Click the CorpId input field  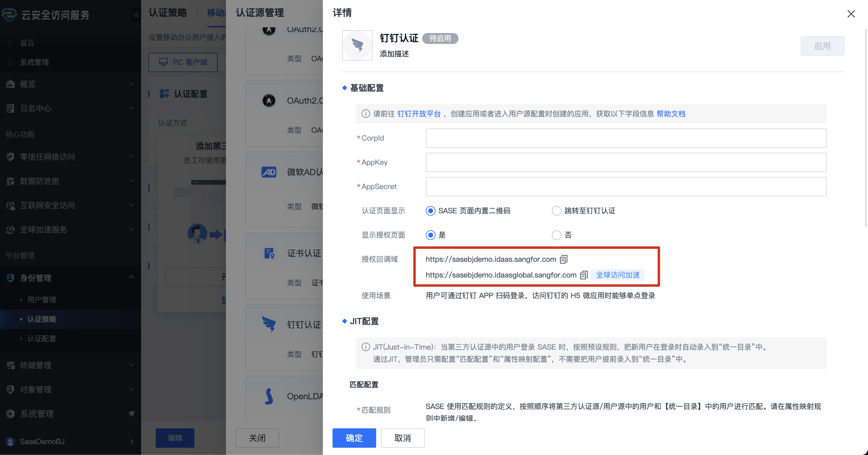[626, 138]
